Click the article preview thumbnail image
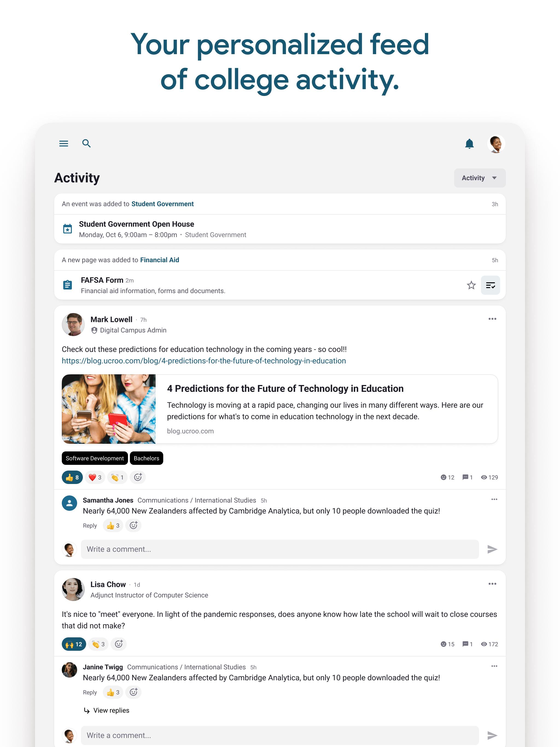The image size is (560, 747). coord(109,409)
